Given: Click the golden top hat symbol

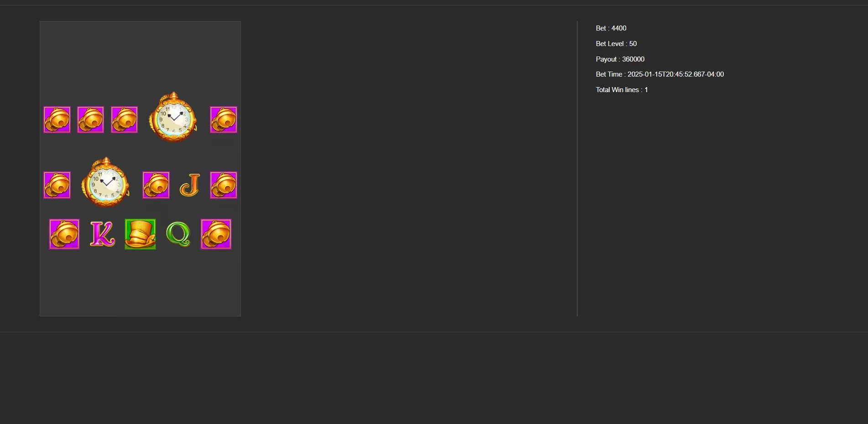Looking at the screenshot, I should [x=141, y=234].
